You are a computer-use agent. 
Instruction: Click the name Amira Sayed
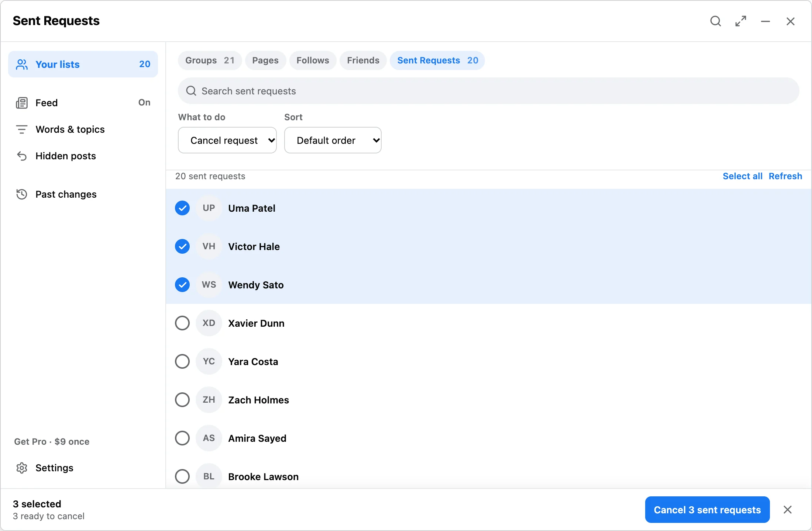pos(257,438)
